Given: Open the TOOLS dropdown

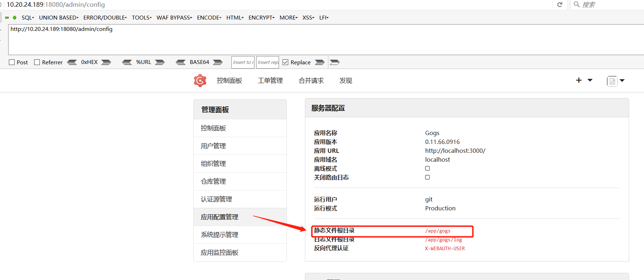Looking at the screenshot, I should tap(142, 17).
